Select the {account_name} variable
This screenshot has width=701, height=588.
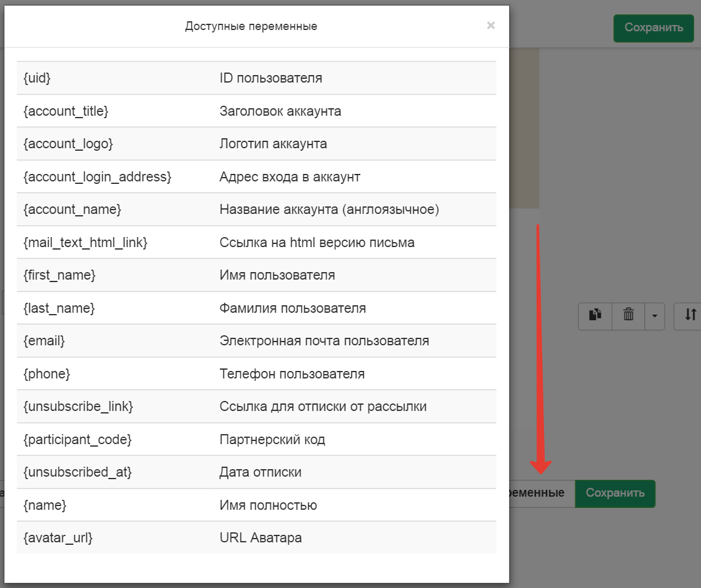point(72,210)
